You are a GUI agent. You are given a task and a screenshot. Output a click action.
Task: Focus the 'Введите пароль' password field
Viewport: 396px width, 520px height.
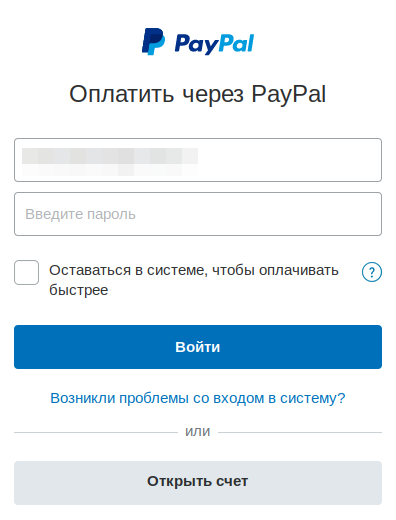198,214
